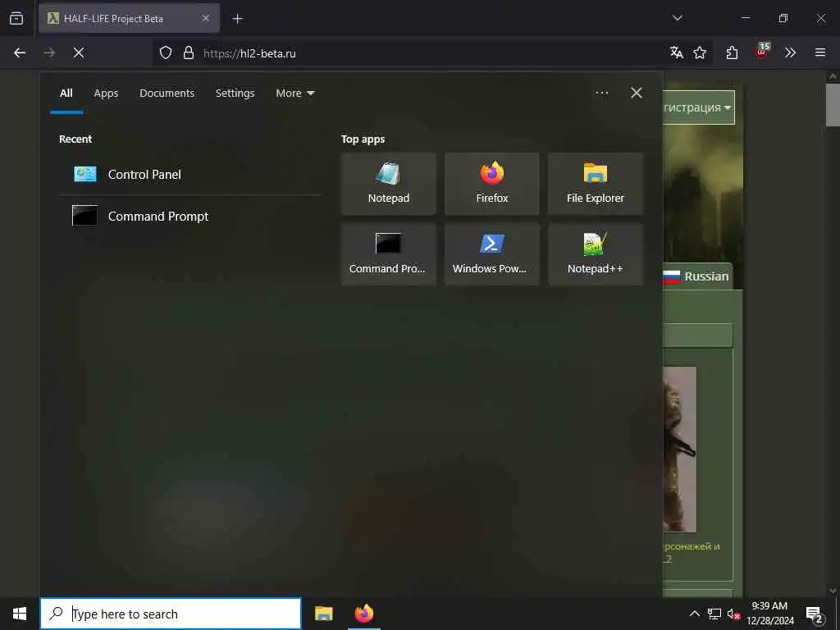Select the HALF-LIFE Project Beta tab
840x630 pixels.
tap(129, 18)
